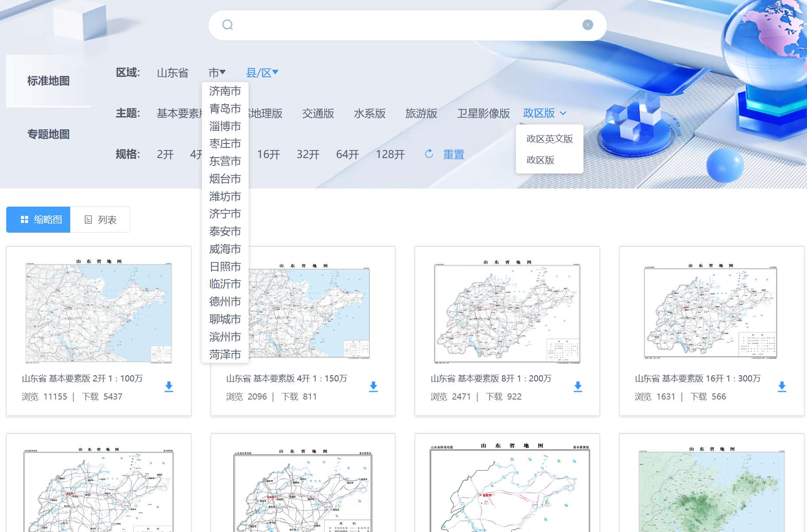Download the 16开 1:300万 map
The height and width of the screenshot is (532, 807).
(x=782, y=387)
